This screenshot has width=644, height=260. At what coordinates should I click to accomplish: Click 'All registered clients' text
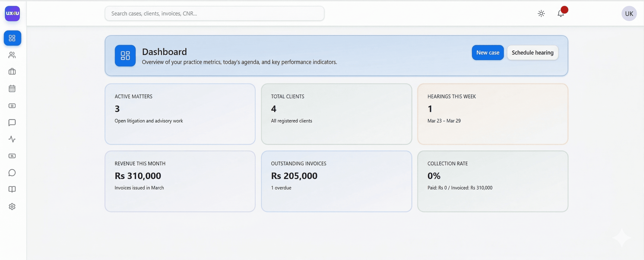292,121
